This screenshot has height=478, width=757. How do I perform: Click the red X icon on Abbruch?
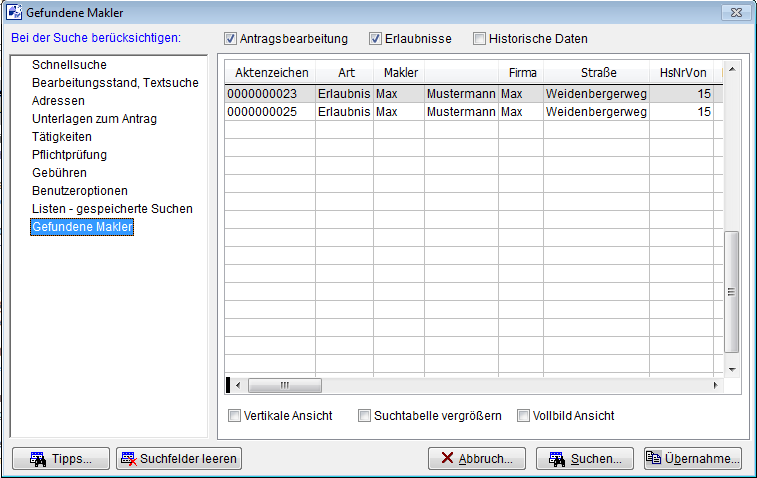click(x=447, y=459)
